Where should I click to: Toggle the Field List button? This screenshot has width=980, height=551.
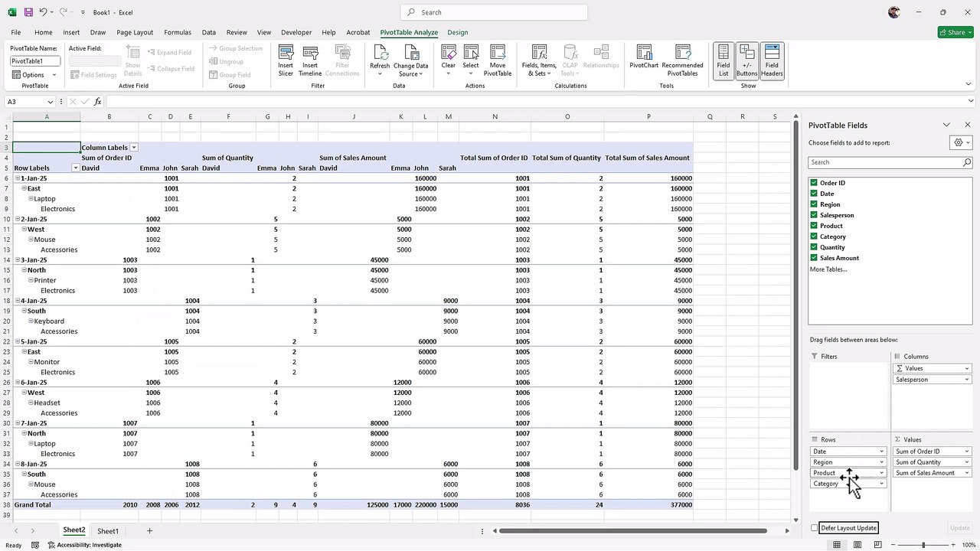click(724, 60)
